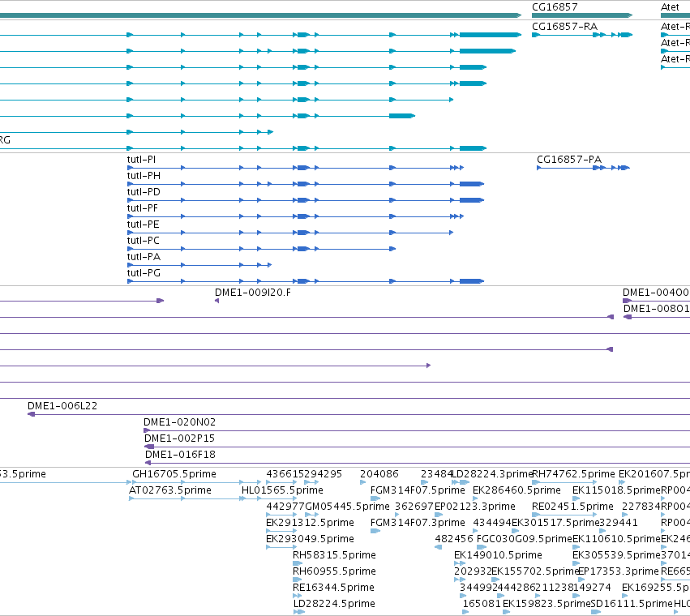Open the SD16111.5prime EST label
690x616 pixels.
tap(632, 604)
